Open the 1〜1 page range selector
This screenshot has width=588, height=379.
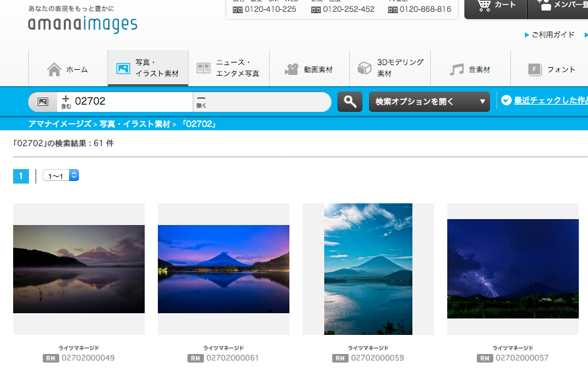61,176
